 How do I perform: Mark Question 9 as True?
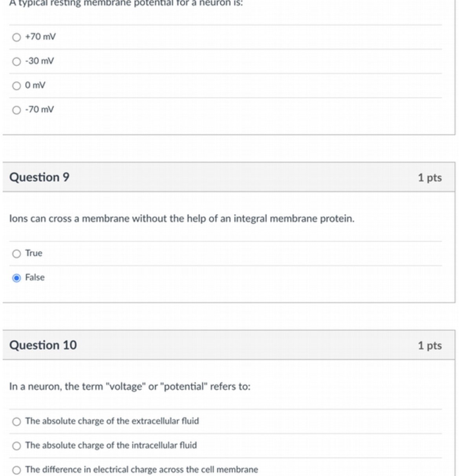[16, 254]
